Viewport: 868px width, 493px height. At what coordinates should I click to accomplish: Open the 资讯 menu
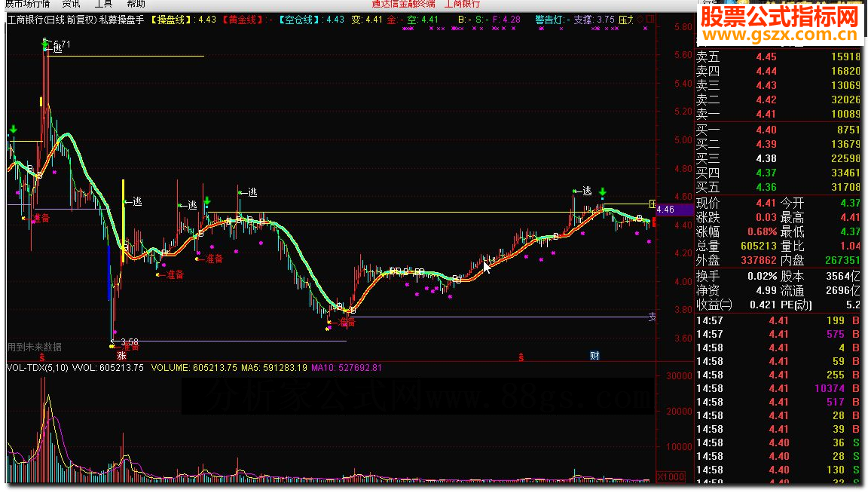coord(71,4)
